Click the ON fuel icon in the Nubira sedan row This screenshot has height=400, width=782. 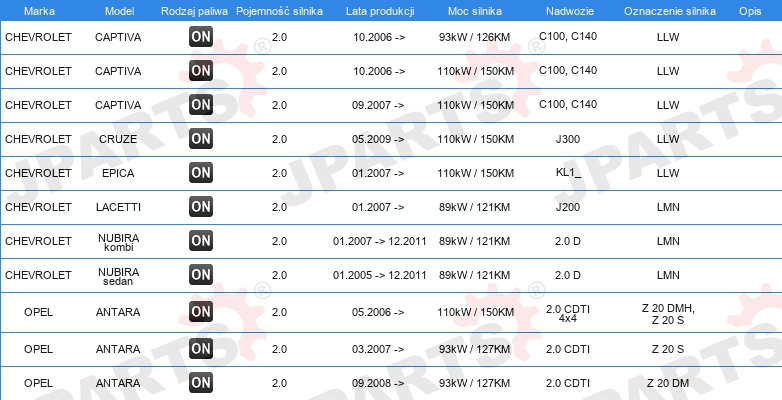pos(201,274)
